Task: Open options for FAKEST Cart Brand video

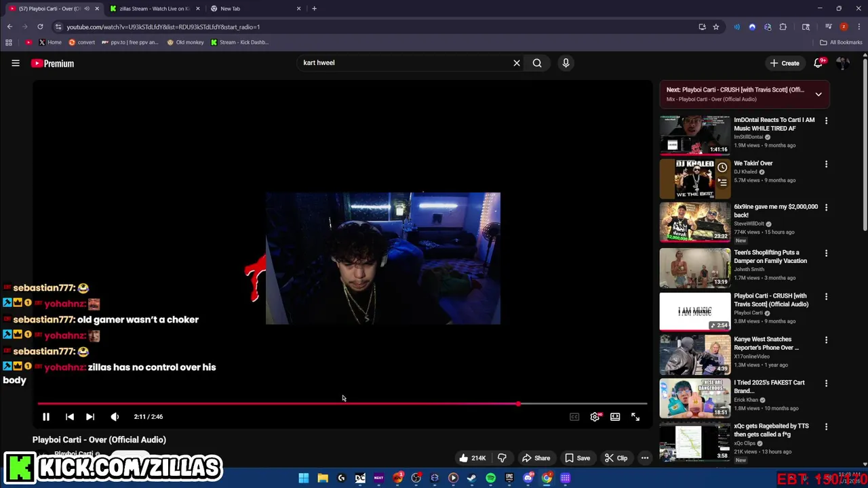Action: tap(826, 384)
